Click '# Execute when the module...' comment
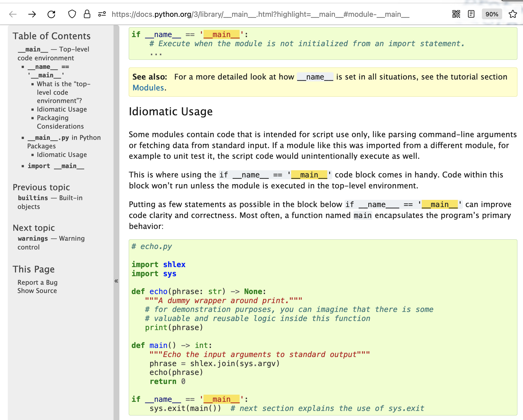The image size is (523, 420). tap(307, 43)
